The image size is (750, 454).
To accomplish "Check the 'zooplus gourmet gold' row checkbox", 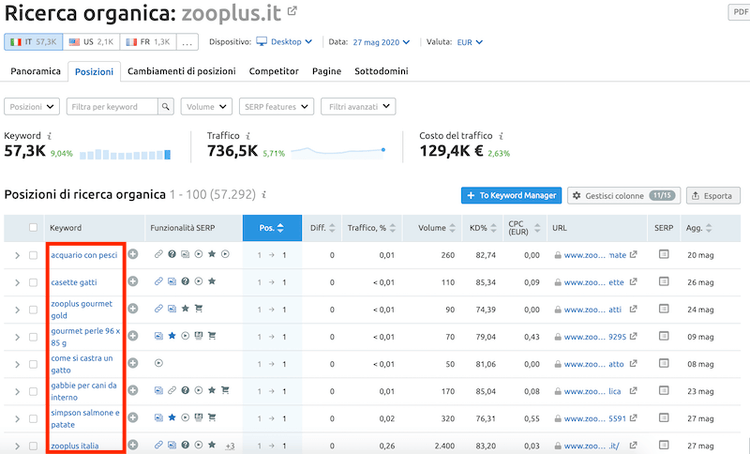I will [x=33, y=310].
